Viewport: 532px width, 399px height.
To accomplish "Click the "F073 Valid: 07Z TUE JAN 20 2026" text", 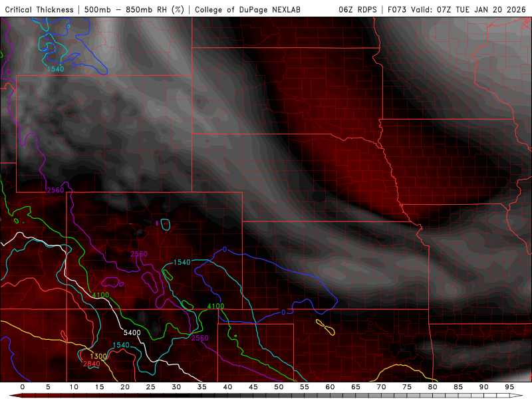I will click(x=457, y=9).
